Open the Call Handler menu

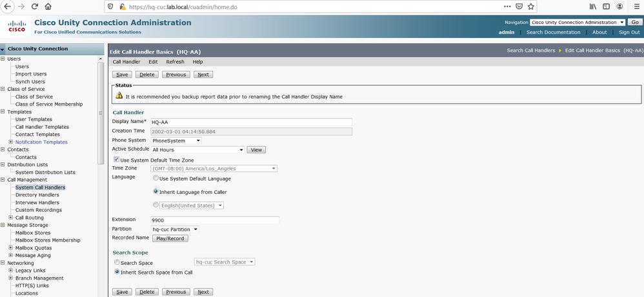tap(126, 62)
